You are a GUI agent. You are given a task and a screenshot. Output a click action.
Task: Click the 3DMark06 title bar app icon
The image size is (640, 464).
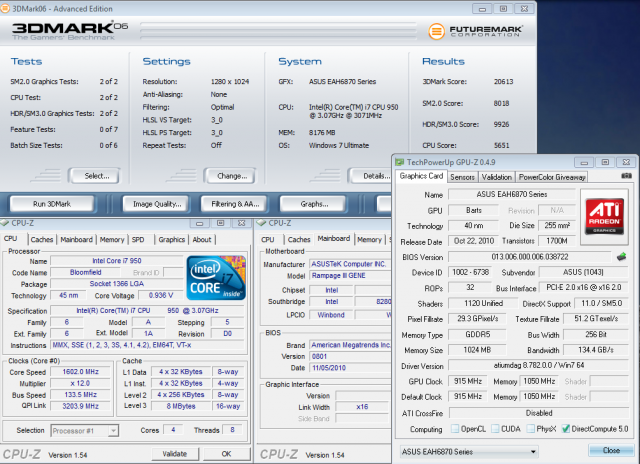tap(4, 8)
